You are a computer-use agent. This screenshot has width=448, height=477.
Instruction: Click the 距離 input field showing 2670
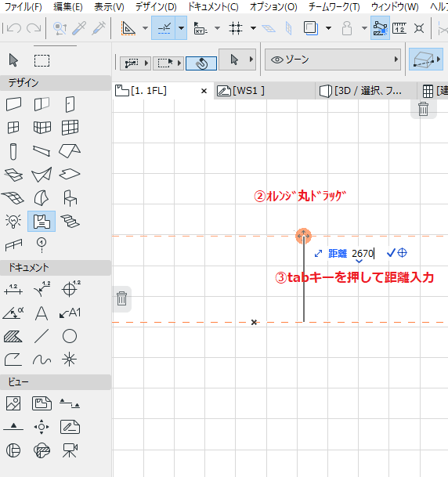click(x=363, y=253)
